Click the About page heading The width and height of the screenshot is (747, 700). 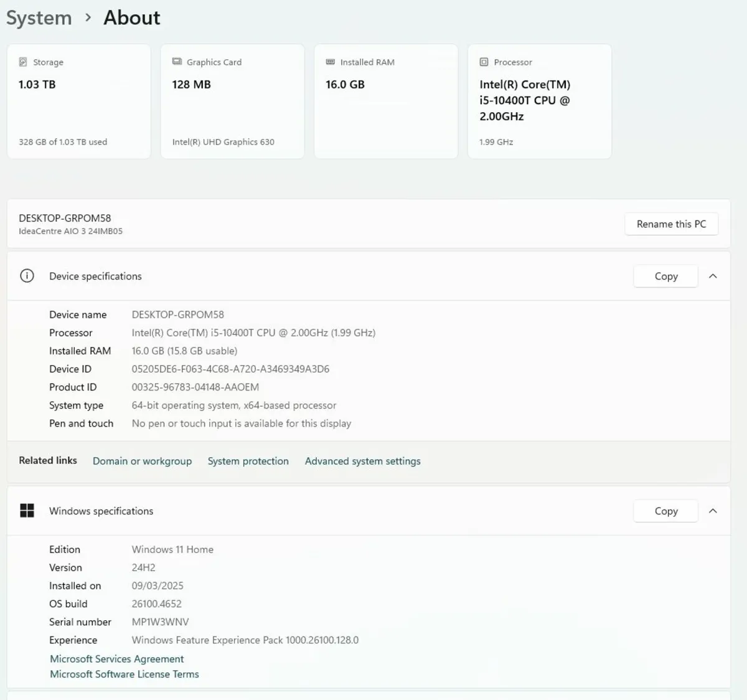pos(132,18)
